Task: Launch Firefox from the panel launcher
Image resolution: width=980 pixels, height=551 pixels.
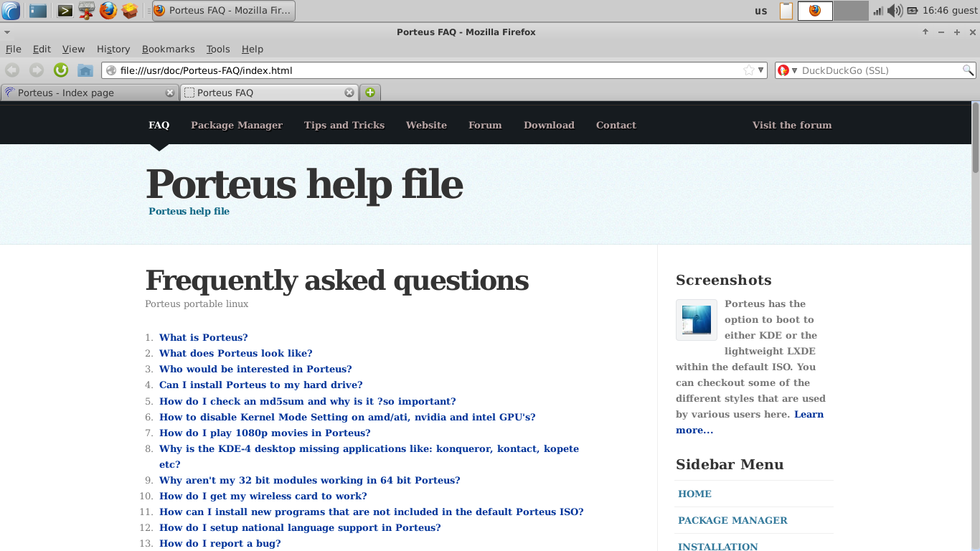Action: (x=108, y=11)
